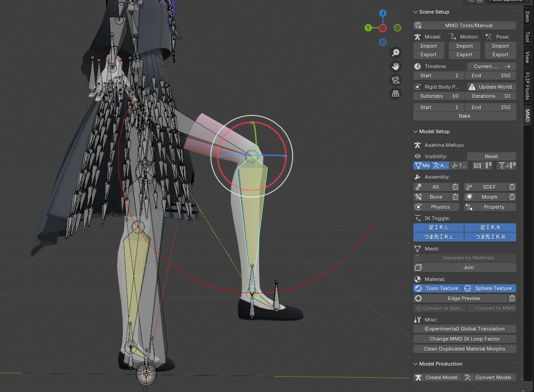The height and width of the screenshot is (392, 534).
Task: Click the Scene Setup panel grip dots
Action: coord(515,11)
